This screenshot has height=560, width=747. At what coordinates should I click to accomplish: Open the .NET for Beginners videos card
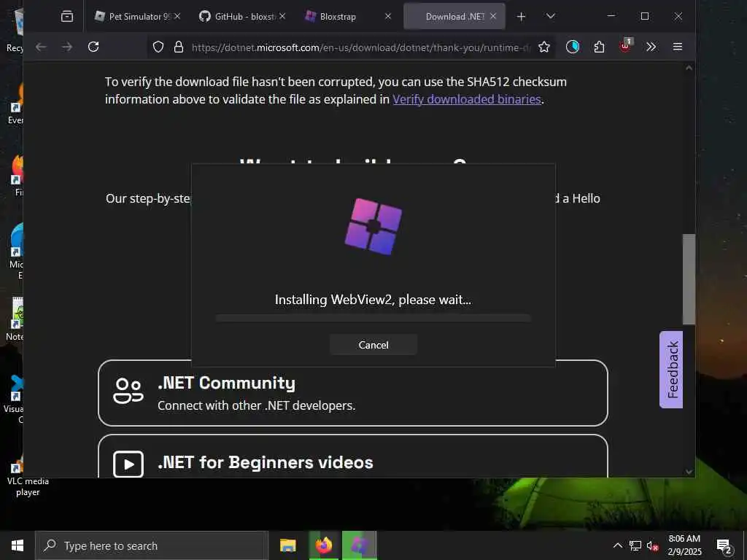click(x=352, y=456)
